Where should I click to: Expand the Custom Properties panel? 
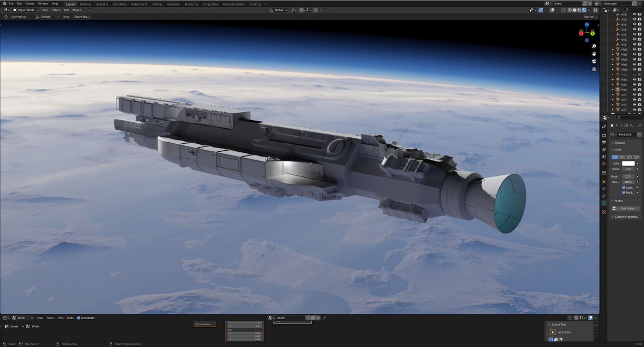(625, 217)
